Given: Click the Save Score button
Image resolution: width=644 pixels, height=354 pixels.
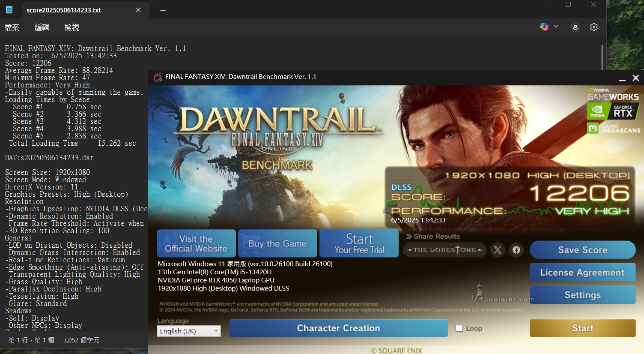Looking at the screenshot, I should pyautogui.click(x=582, y=250).
